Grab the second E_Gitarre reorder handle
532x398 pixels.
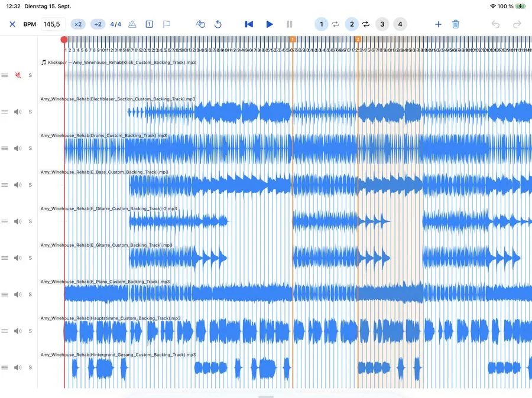tap(5, 258)
